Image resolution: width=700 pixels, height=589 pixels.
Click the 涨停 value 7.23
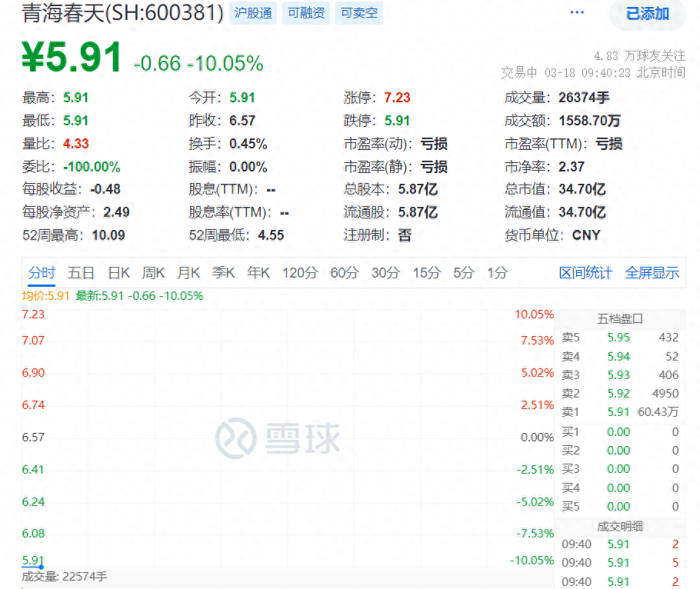coord(398,98)
